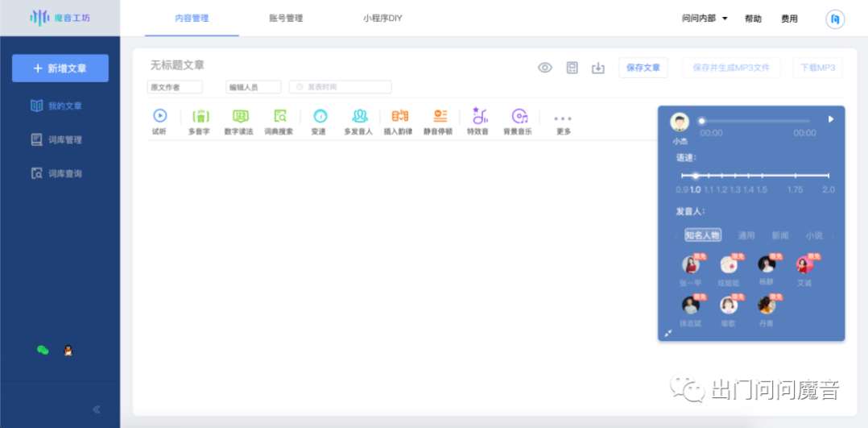Image resolution: width=868 pixels, height=428 pixels.
Task: Open the 数字读法 number reading tool
Action: click(239, 116)
